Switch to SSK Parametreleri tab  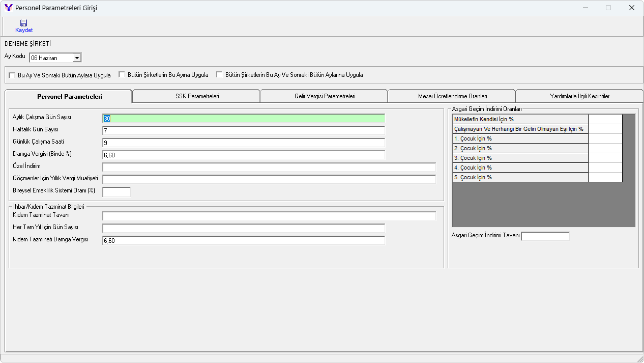pyautogui.click(x=197, y=96)
